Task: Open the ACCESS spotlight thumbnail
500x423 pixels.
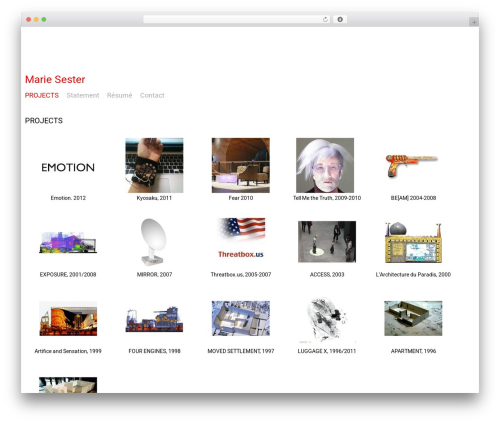Action: pos(327,242)
